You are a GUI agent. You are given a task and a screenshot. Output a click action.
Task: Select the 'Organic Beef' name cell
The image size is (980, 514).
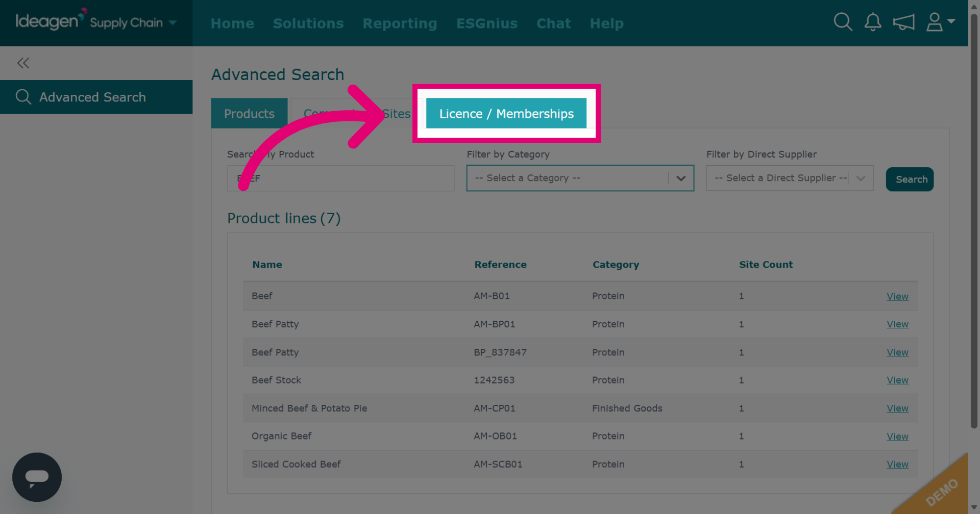(x=281, y=436)
